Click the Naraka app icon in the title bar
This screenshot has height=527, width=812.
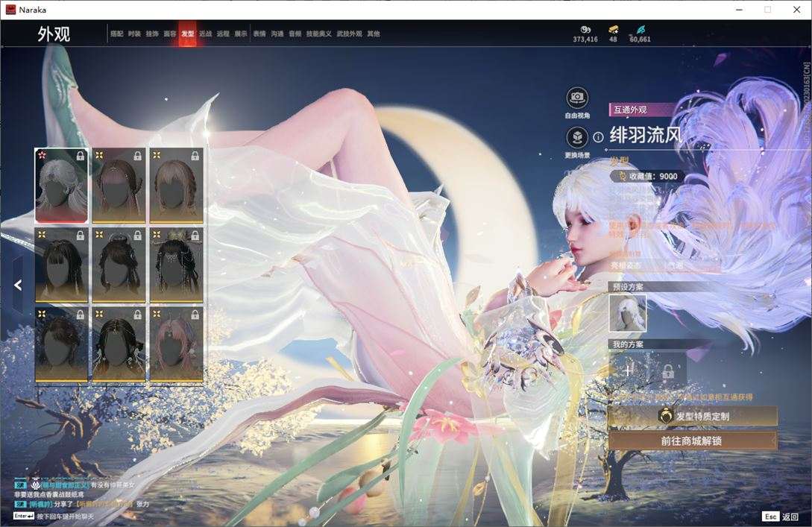click(10, 10)
